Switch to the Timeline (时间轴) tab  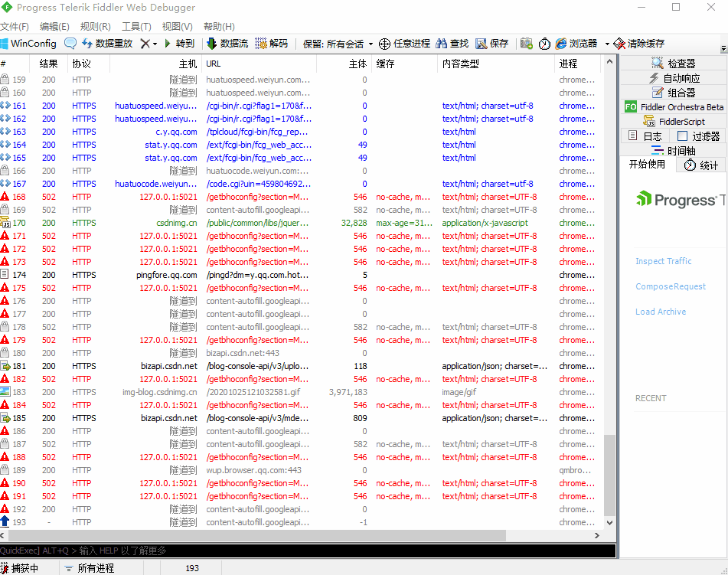tap(673, 151)
